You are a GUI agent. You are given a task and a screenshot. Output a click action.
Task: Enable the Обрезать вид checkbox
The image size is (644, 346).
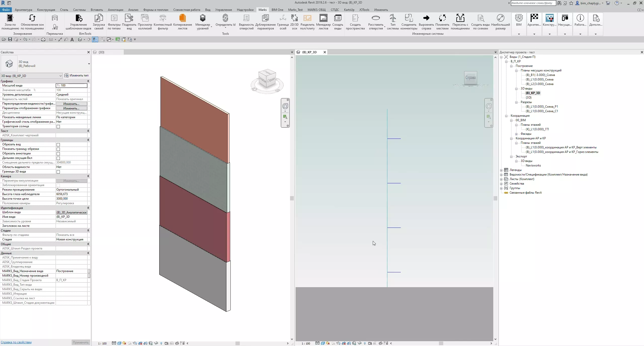click(58, 145)
